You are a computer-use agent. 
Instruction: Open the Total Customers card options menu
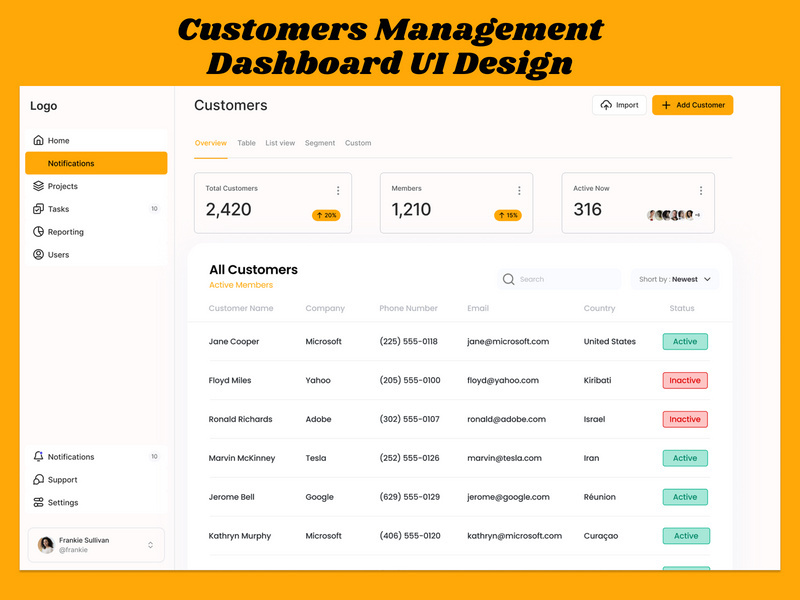(338, 190)
